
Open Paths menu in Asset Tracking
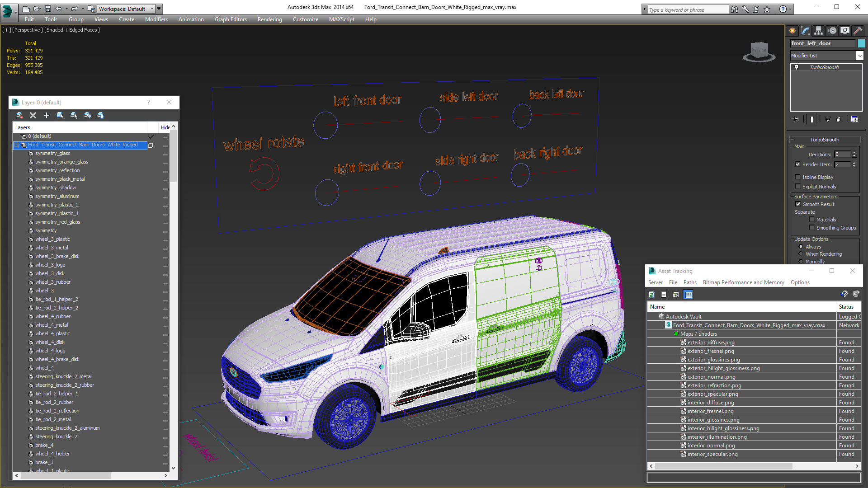click(x=690, y=282)
